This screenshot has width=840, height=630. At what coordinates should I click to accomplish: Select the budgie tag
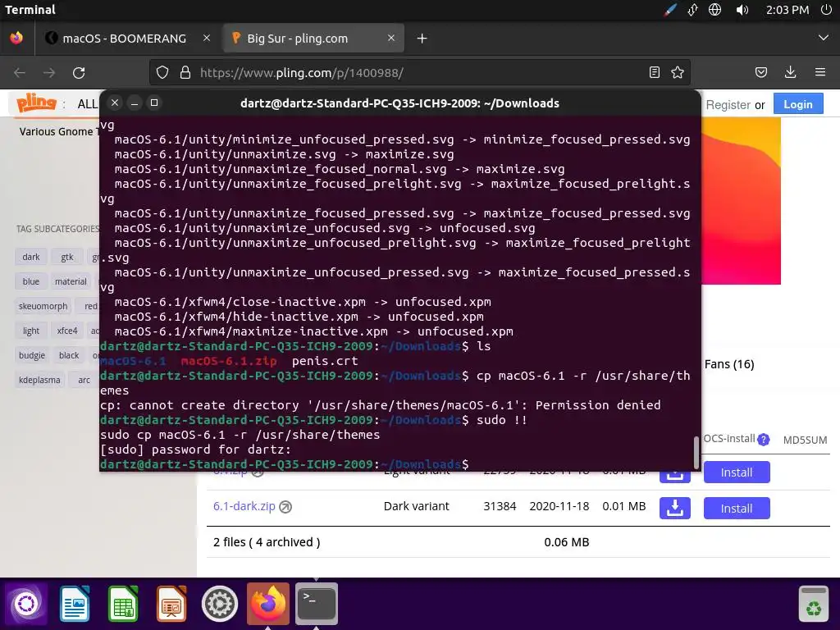(32, 356)
